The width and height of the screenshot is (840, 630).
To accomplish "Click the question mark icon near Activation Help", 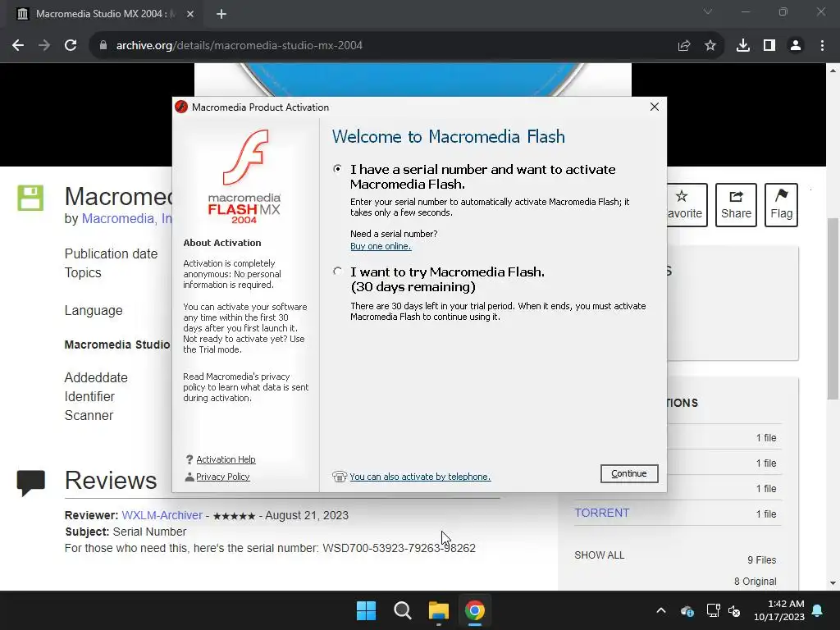I will tap(189, 459).
